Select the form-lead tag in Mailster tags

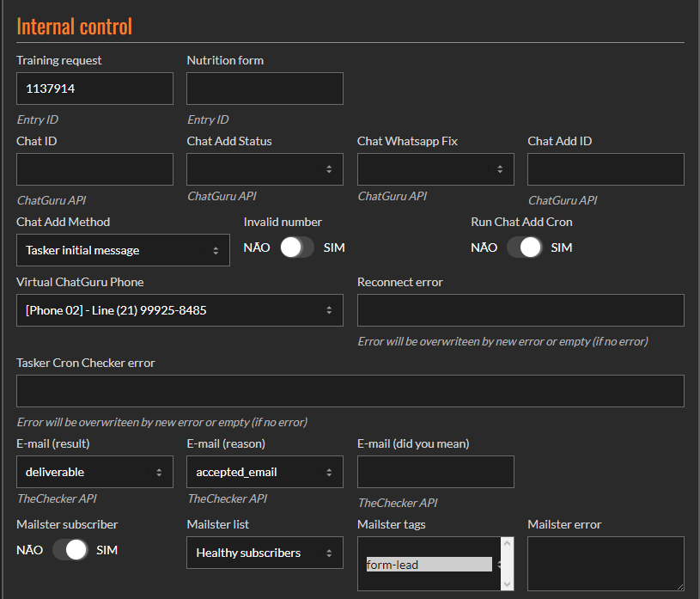(429, 565)
